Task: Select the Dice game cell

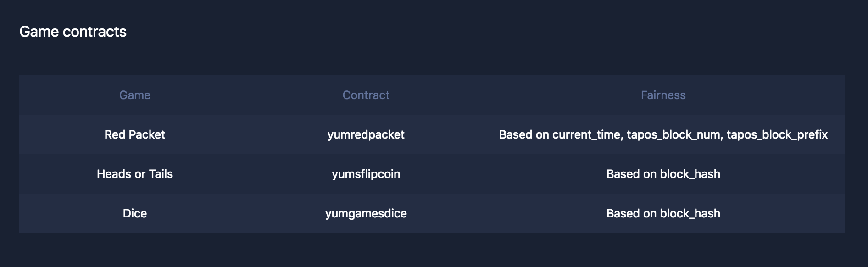Action: [134, 213]
